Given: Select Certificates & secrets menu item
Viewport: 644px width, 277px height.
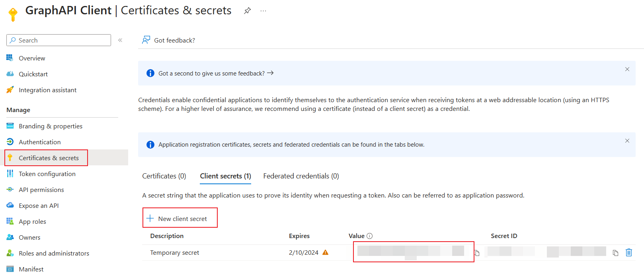Looking at the screenshot, I should coord(49,158).
